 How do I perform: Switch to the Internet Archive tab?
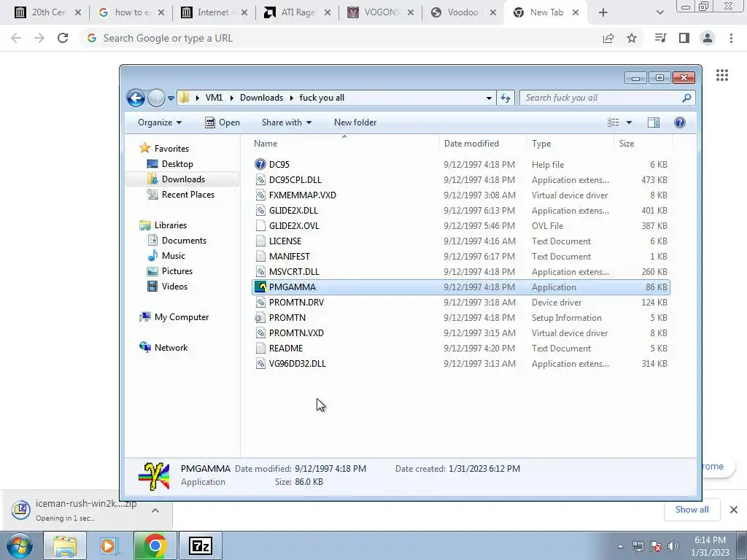[x=213, y=12]
